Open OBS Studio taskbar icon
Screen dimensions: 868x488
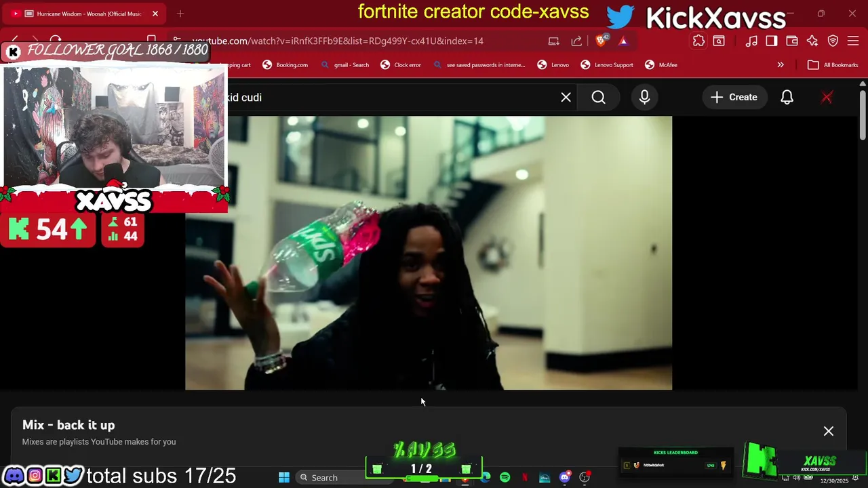pyautogui.click(x=585, y=477)
